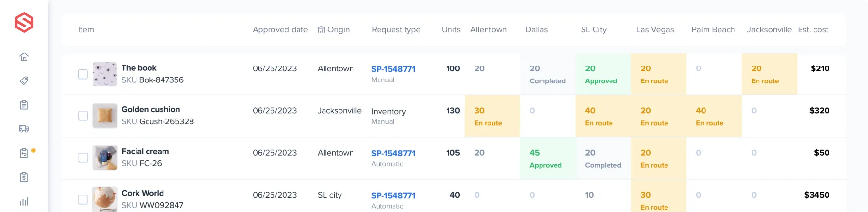Click The book item name

(139, 68)
